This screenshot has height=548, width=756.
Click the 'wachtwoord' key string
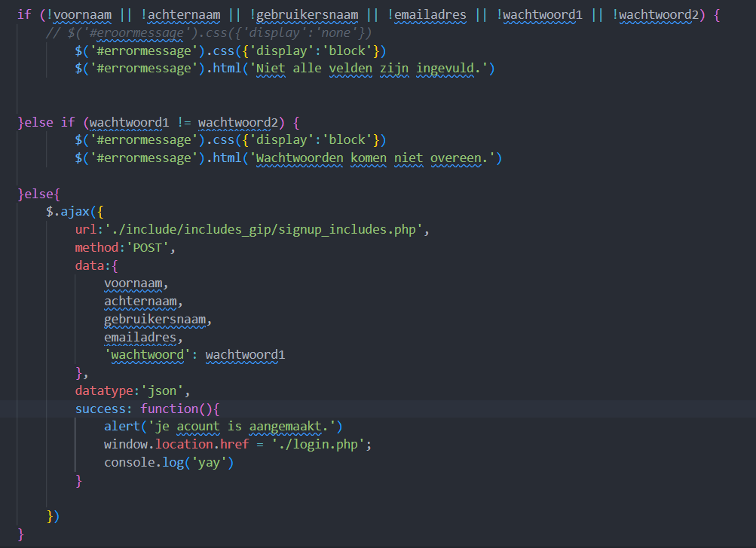[x=149, y=354]
